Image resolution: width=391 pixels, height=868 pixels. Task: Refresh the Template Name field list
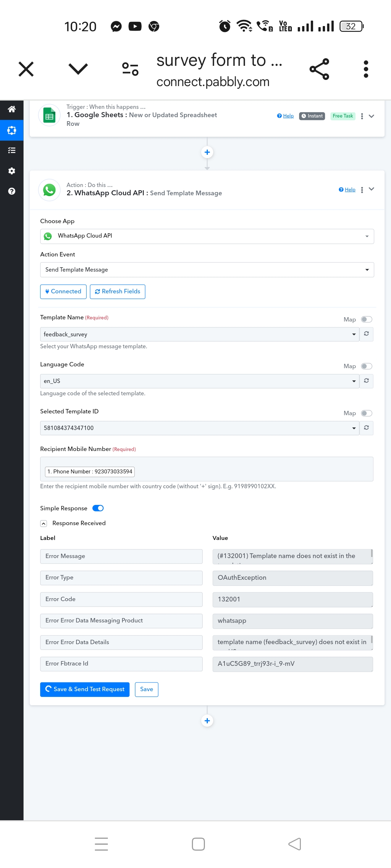(366, 334)
